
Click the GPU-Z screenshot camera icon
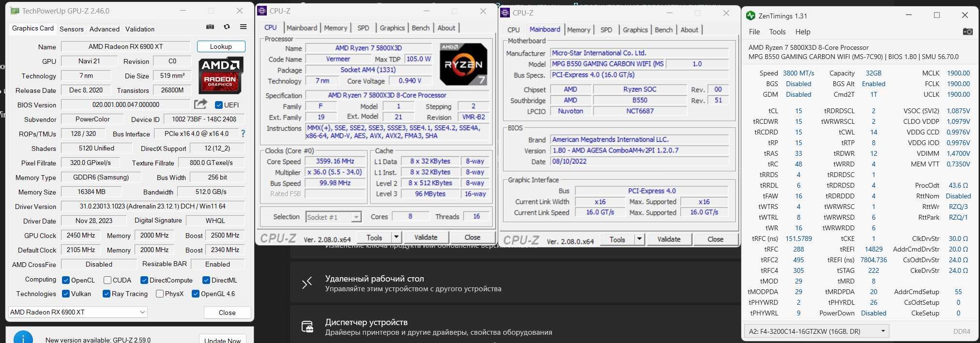[x=210, y=27]
